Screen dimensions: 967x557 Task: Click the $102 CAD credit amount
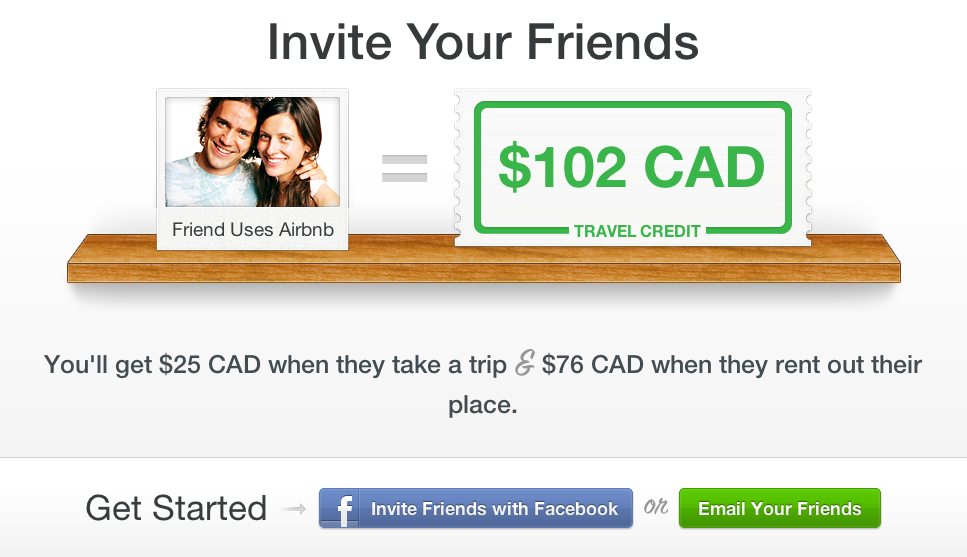click(x=631, y=167)
